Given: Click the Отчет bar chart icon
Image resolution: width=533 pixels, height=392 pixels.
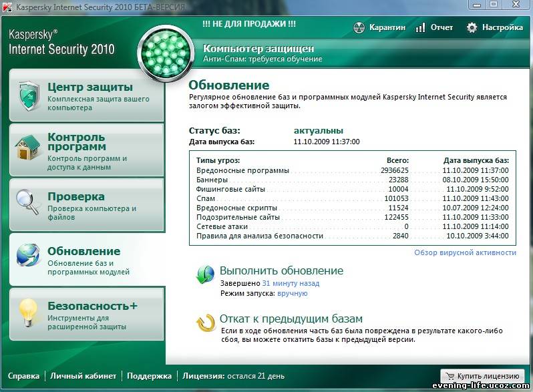Looking at the screenshot, I should coord(421,27).
